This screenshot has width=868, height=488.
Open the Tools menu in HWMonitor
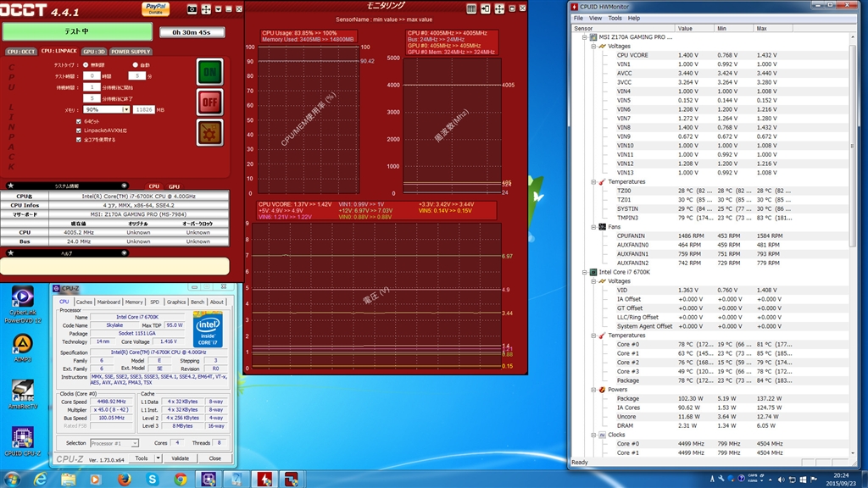click(x=615, y=18)
